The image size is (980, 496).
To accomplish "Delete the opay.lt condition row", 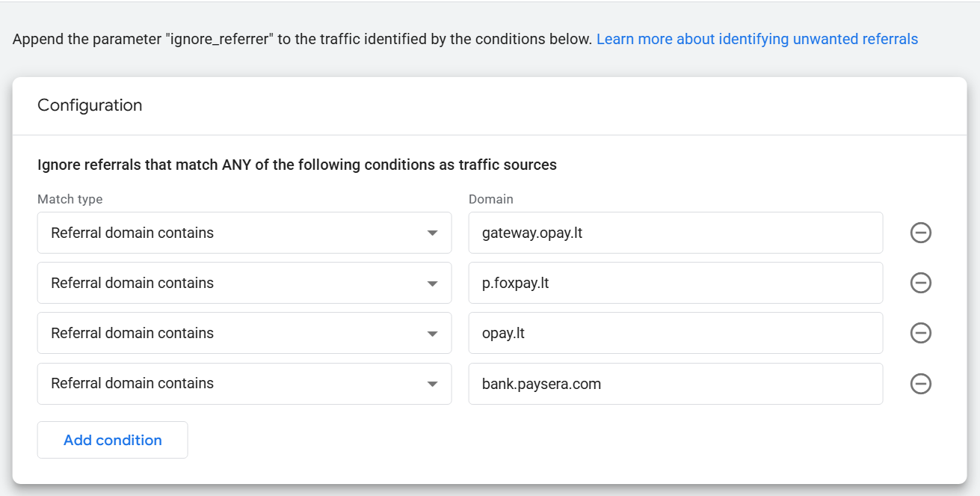I will click(x=920, y=333).
